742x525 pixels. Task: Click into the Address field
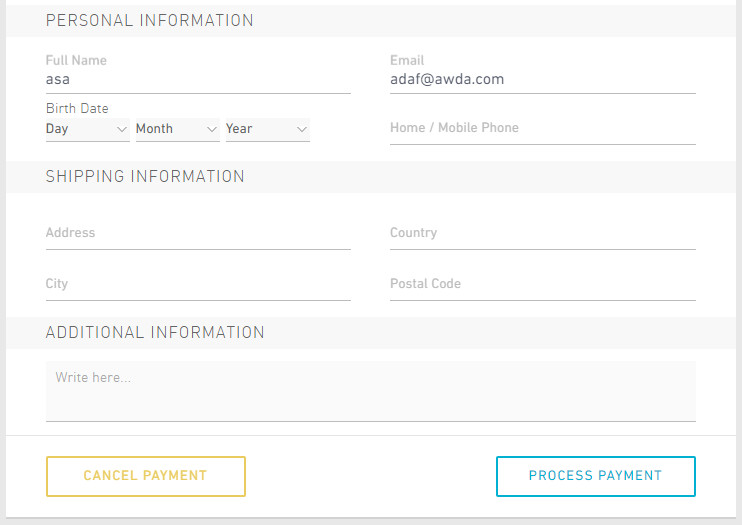tap(198, 233)
